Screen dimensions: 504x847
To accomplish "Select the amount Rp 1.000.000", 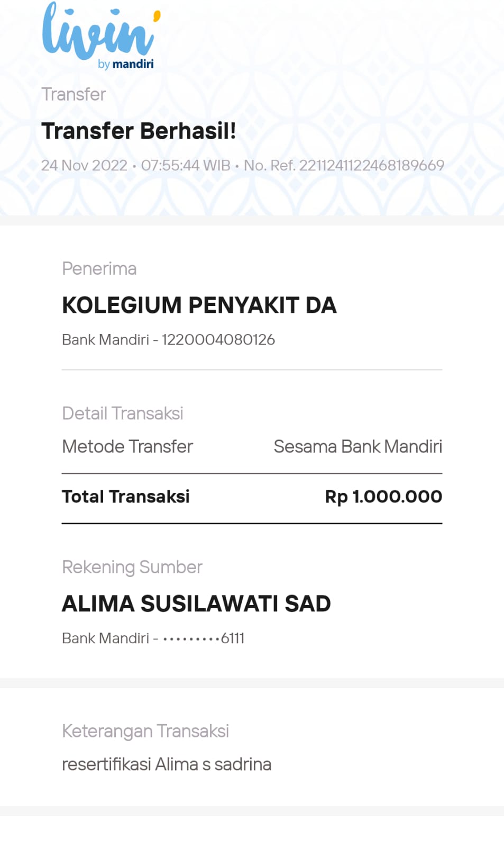I will [x=383, y=497].
